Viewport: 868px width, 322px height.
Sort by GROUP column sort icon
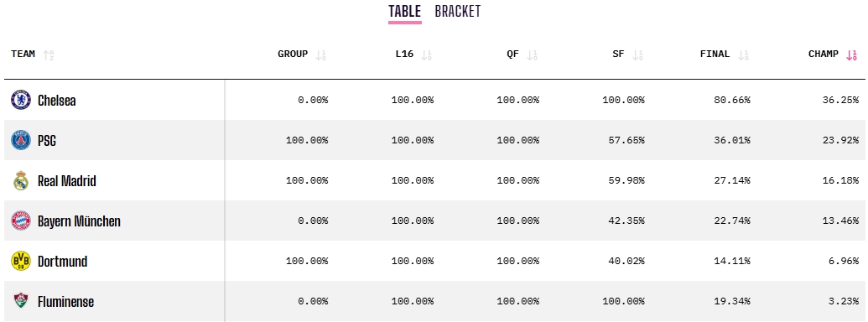coord(320,55)
